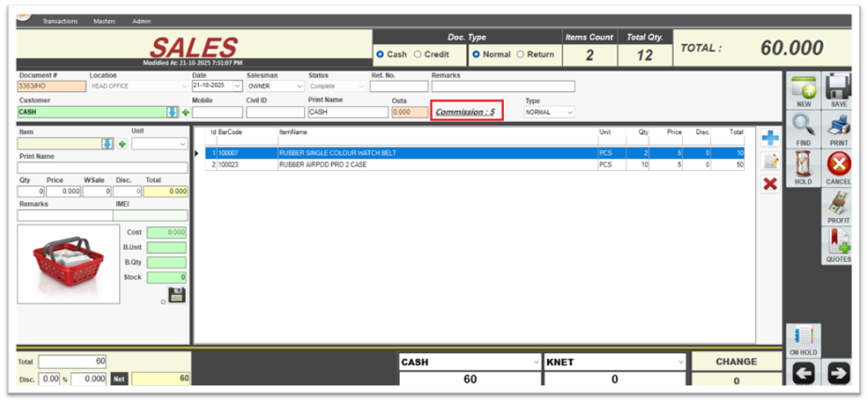Screen dimensions: 868x403
Task: Open the Type NORMAL dropdown
Action: tap(571, 112)
